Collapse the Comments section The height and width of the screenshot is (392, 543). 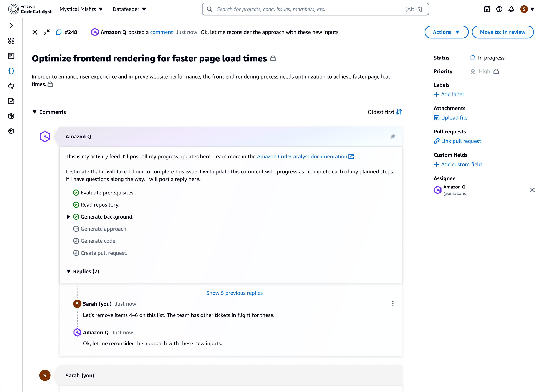coord(35,112)
